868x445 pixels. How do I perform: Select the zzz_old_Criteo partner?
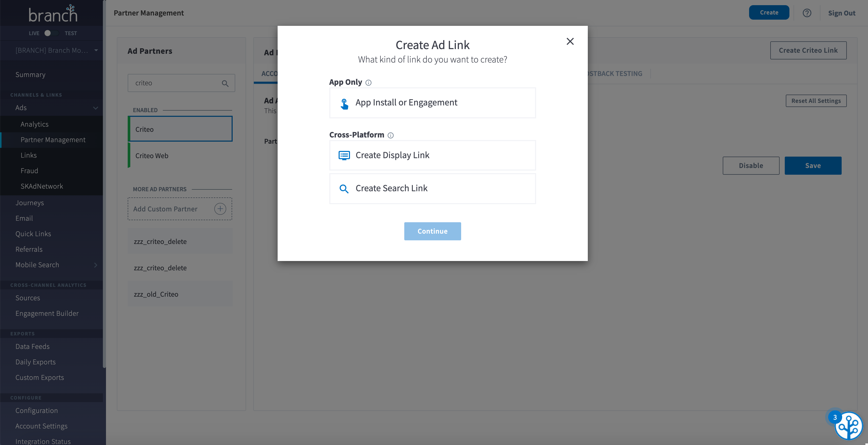[180, 294]
